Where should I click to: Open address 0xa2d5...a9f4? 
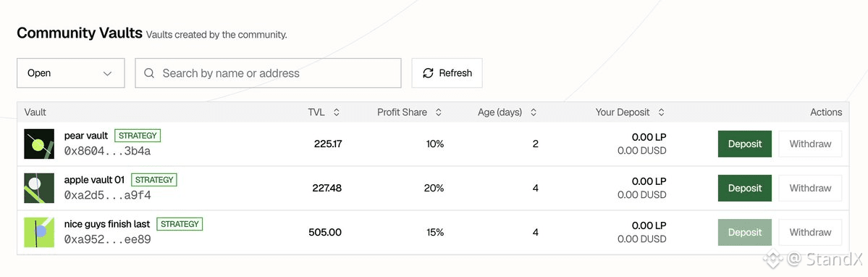(107, 195)
